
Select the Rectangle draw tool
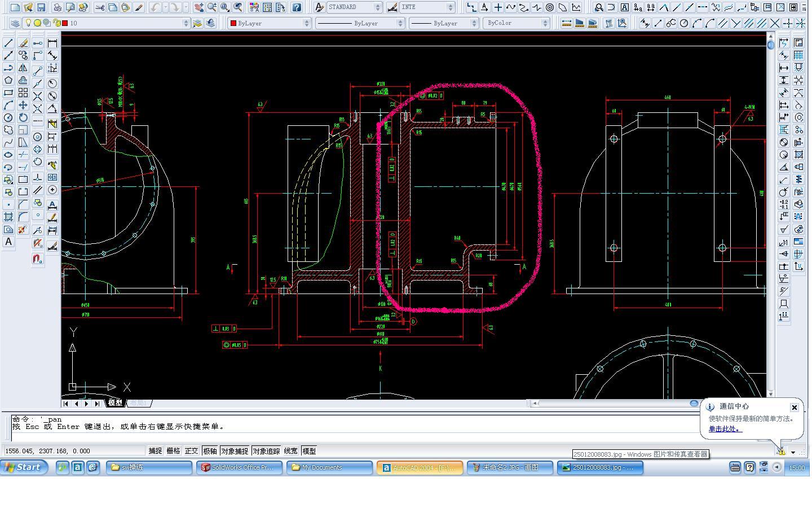click(x=8, y=93)
